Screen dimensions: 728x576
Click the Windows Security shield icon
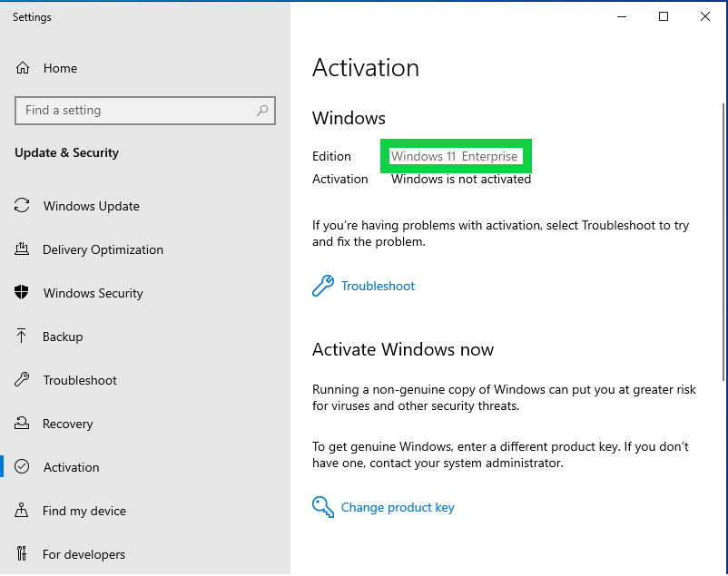point(22,293)
